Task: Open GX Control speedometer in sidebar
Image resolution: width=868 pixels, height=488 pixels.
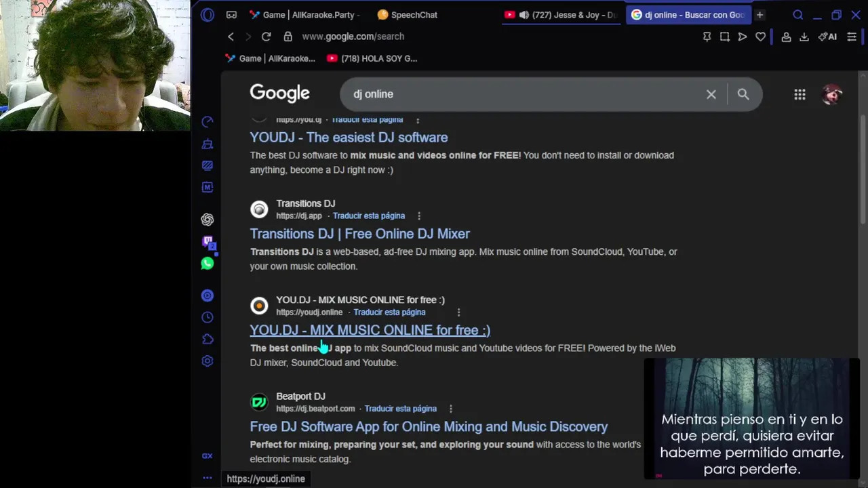Action: (x=208, y=121)
